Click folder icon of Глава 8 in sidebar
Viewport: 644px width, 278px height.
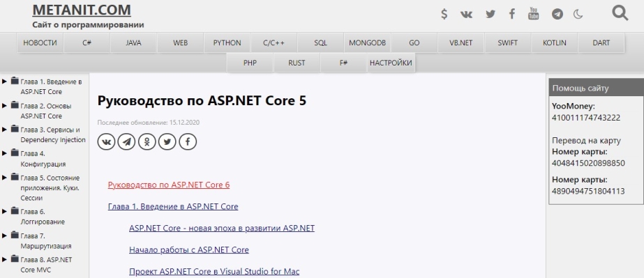[x=15, y=259]
